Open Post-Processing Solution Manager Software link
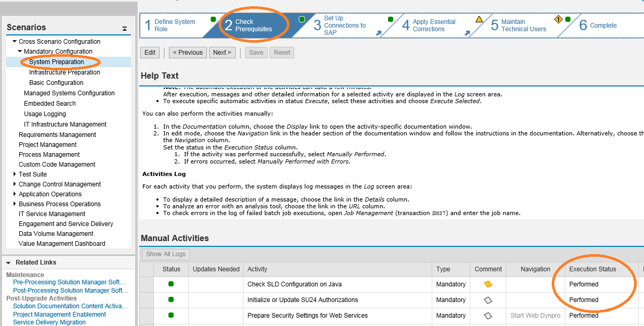Screen dimensions: 644x326 [x=70, y=291]
